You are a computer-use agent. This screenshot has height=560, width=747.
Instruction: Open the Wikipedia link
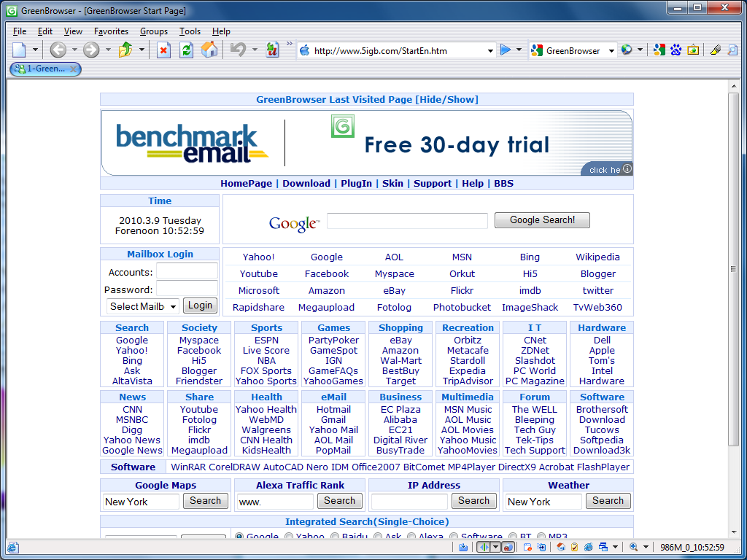[x=597, y=257]
